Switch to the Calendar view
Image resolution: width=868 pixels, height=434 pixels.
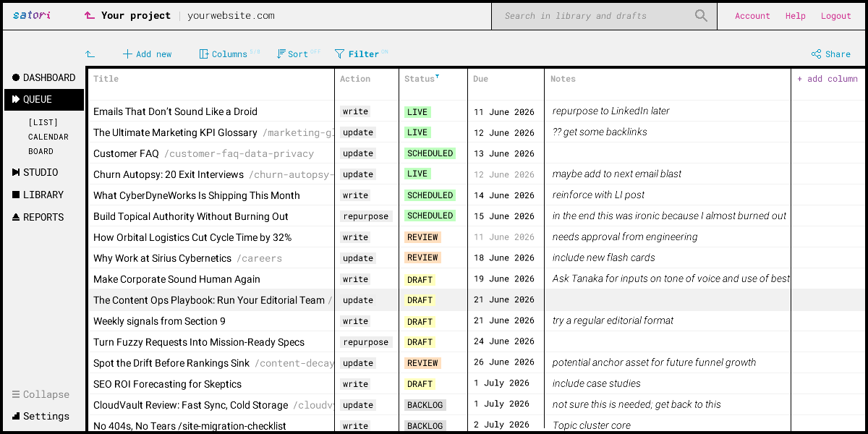click(x=48, y=137)
